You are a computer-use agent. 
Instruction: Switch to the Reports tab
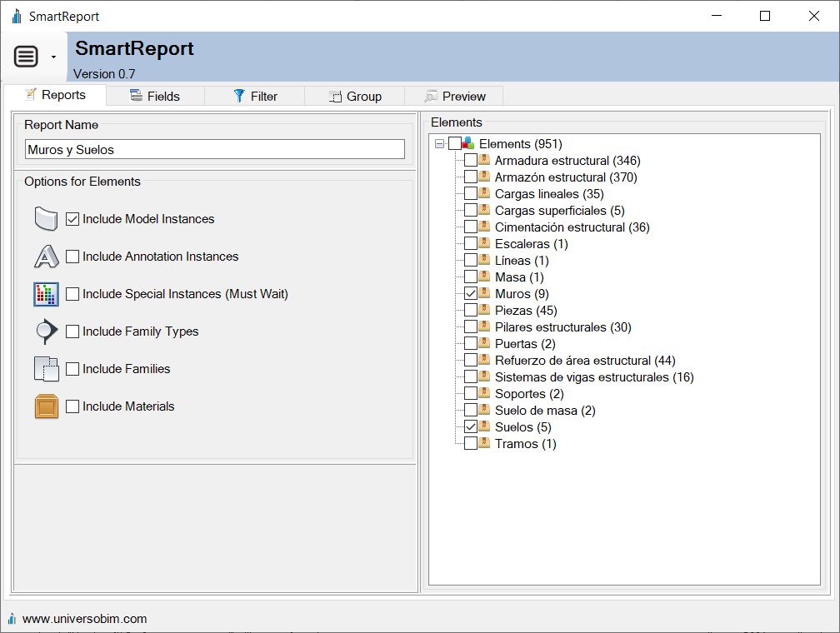[x=55, y=95]
